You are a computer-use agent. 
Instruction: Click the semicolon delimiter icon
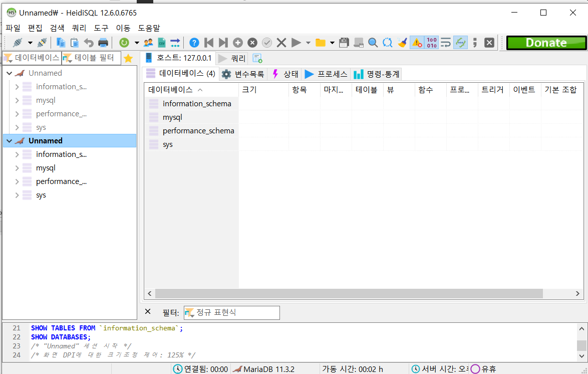(475, 43)
